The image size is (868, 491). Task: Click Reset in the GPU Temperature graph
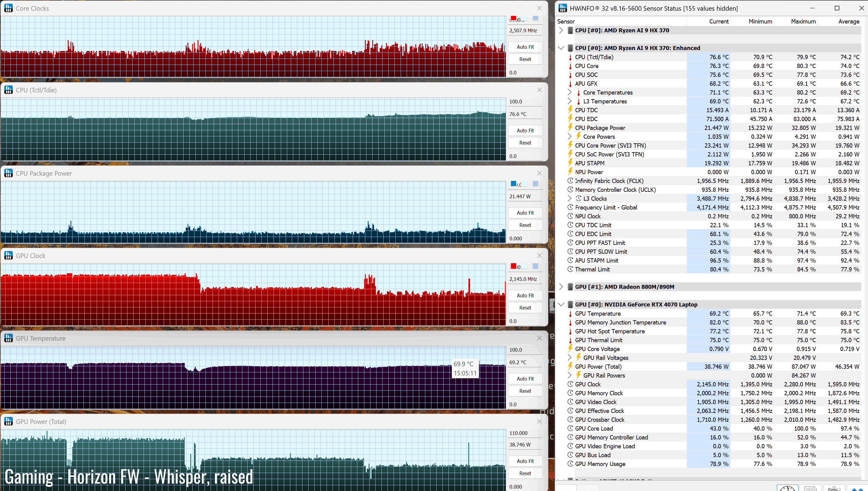(x=525, y=391)
